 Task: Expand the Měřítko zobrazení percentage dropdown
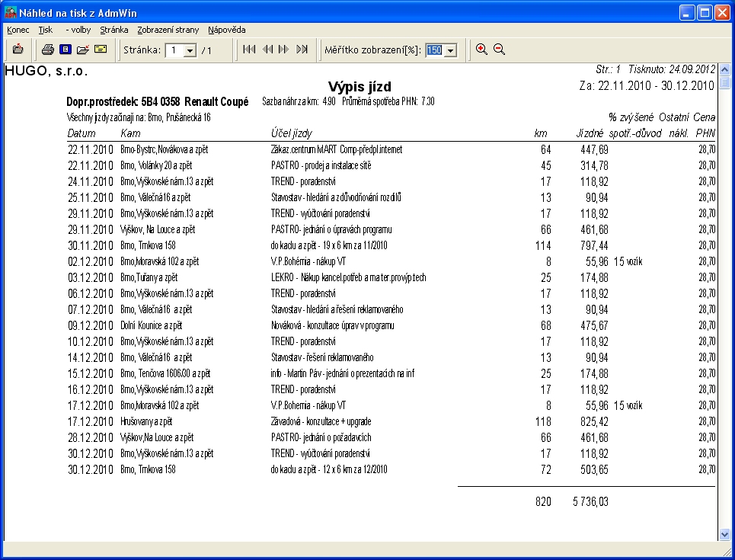pyautogui.click(x=450, y=50)
